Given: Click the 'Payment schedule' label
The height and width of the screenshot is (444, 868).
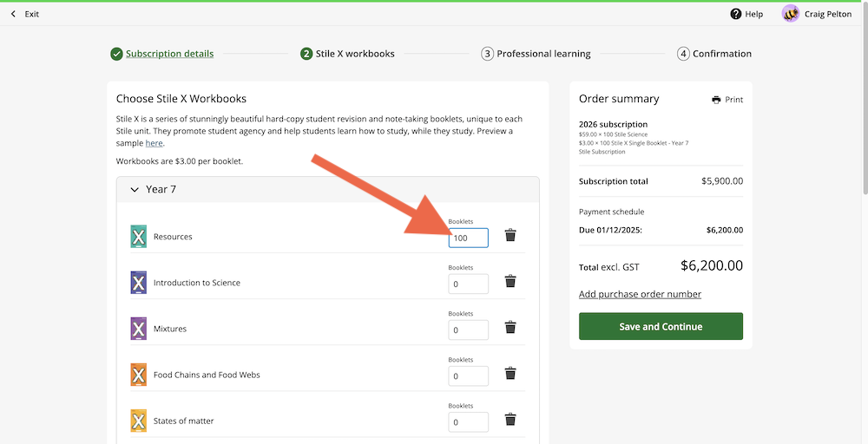Looking at the screenshot, I should point(612,212).
